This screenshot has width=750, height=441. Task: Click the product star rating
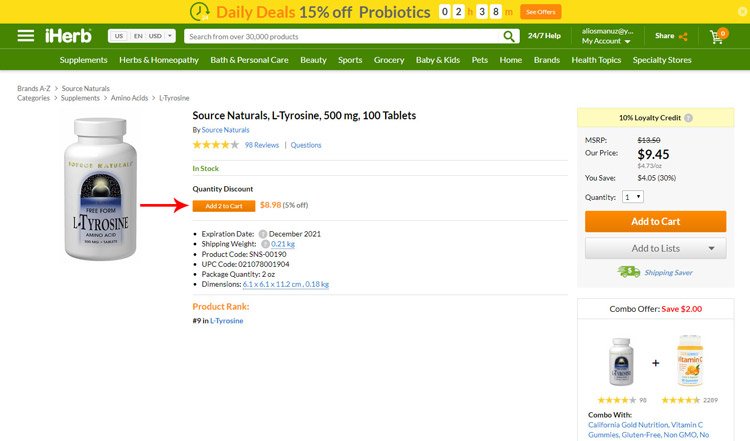pyautogui.click(x=215, y=144)
